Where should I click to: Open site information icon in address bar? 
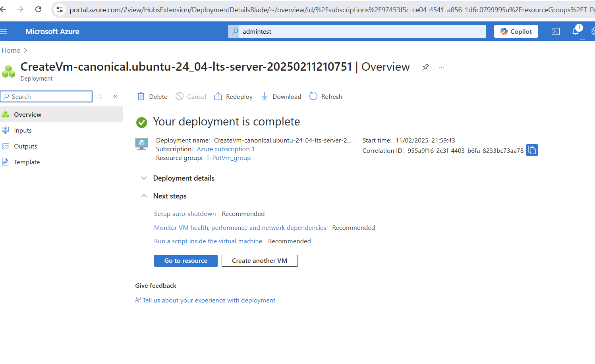click(60, 10)
